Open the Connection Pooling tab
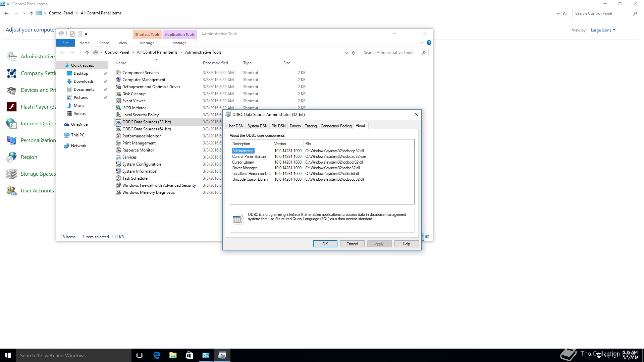 pyautogui.click(x=336, y=126)
